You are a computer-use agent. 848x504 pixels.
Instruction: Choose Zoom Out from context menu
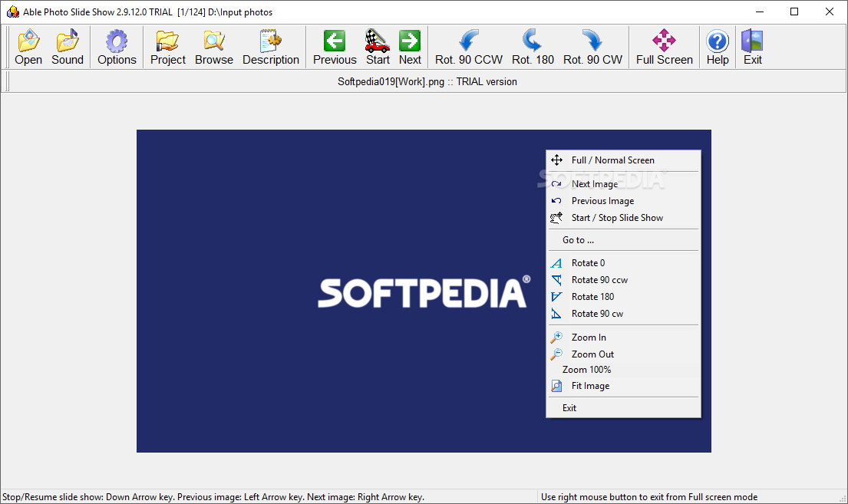point(624,354)
